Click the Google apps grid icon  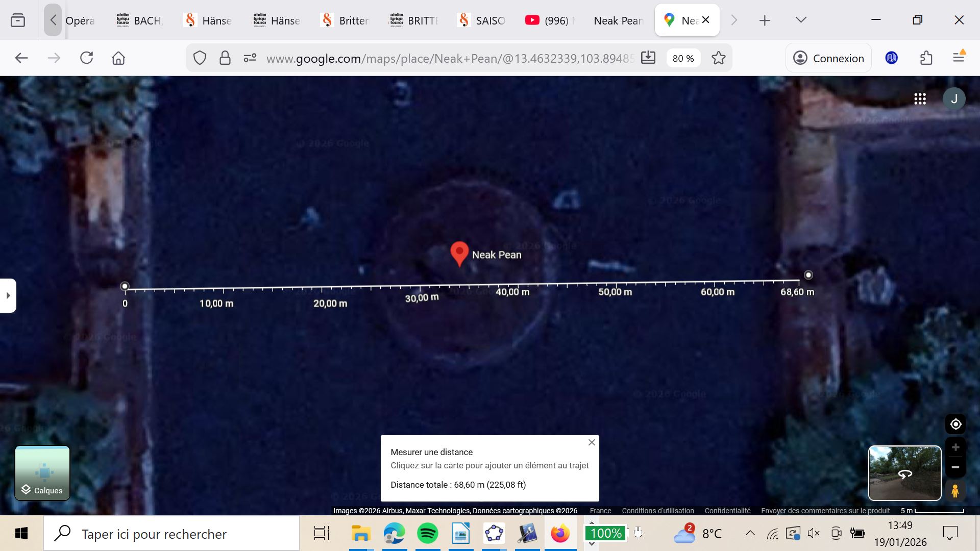coord(920,99)
